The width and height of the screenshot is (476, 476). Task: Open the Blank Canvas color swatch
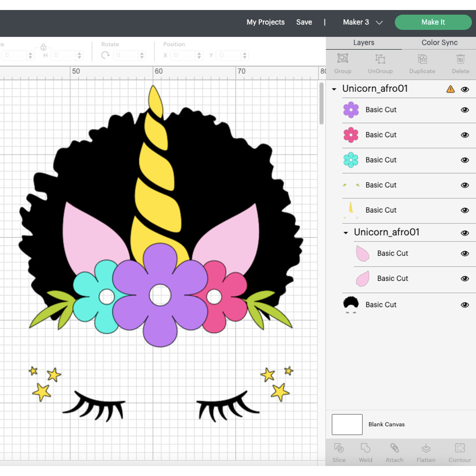[x=347, y=424]
